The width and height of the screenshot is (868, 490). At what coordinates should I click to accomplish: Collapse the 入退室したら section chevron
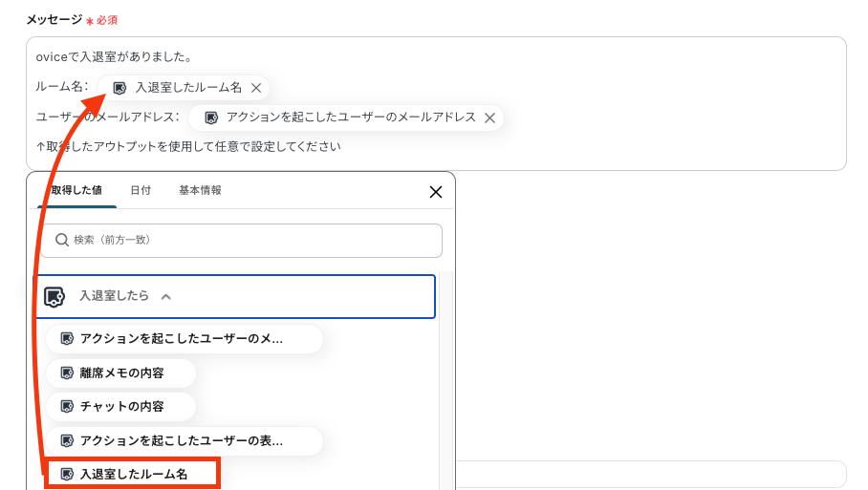coord(166,297)
